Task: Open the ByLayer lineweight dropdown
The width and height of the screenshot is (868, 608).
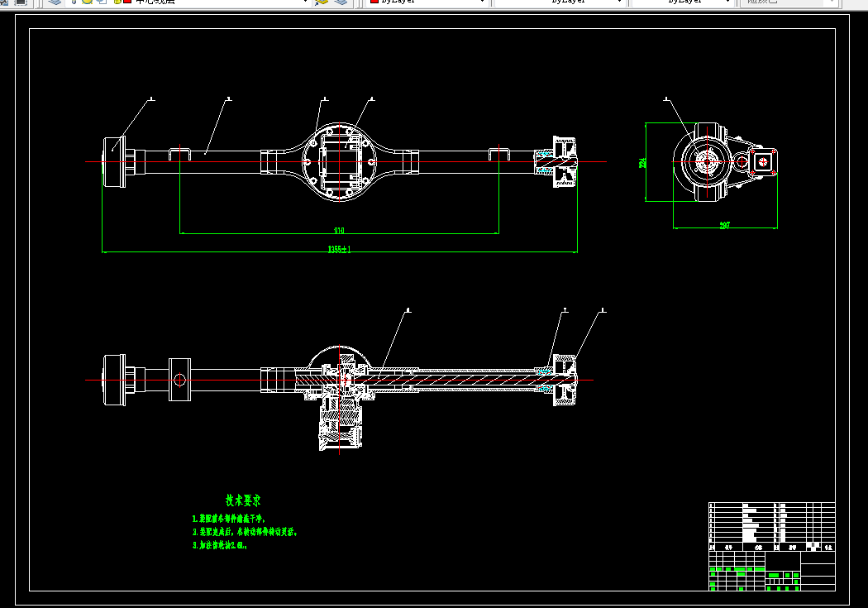Action: tap(682, 2)
